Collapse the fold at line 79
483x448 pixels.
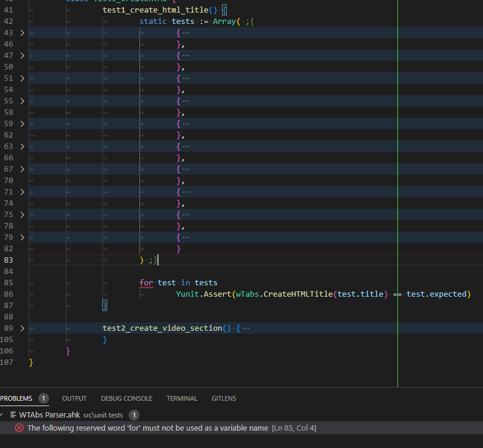pos(22,237)
